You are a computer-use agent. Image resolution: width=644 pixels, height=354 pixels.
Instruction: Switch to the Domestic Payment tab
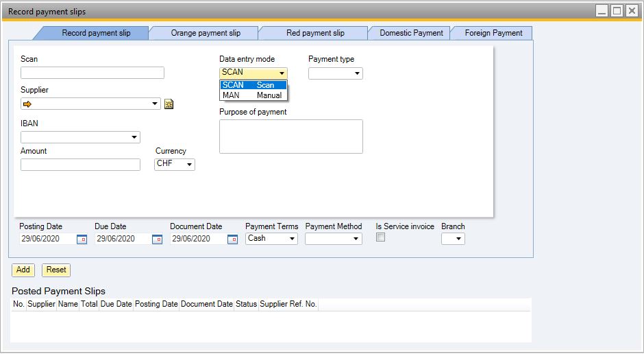pos(411,33)
